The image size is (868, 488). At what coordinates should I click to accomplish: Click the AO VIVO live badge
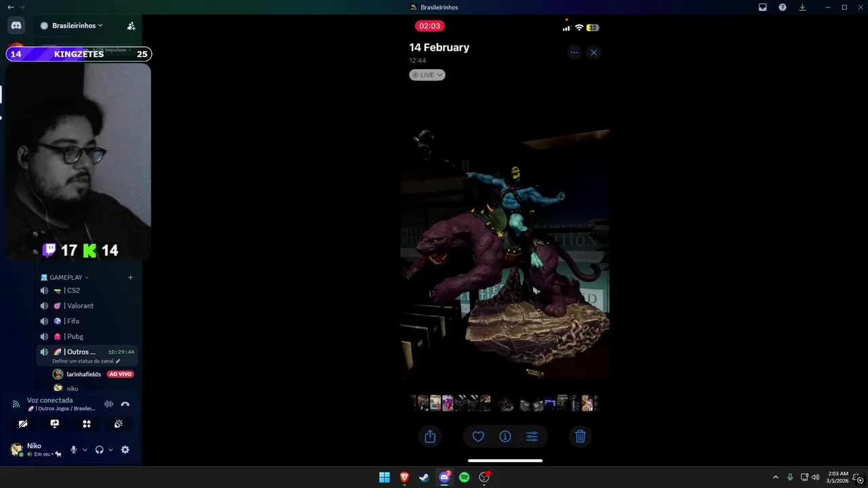pyautogui.click(x=120, y=374)
